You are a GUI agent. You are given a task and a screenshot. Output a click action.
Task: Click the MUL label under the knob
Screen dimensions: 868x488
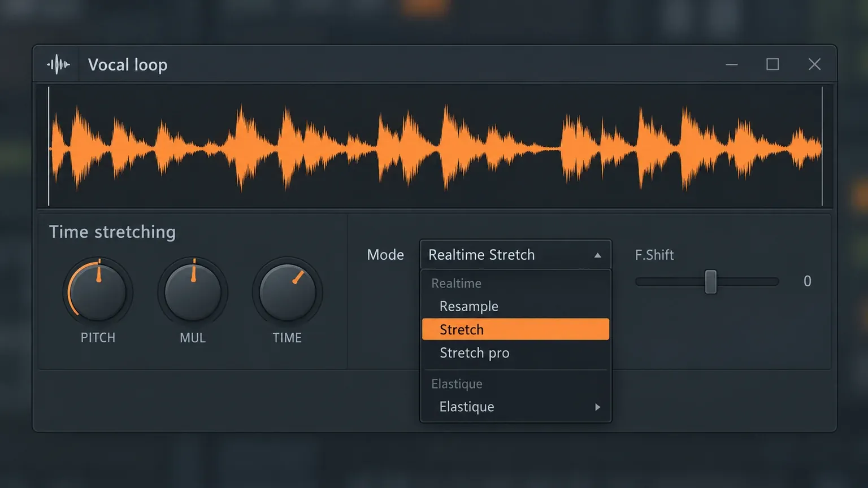pos(193,338)
